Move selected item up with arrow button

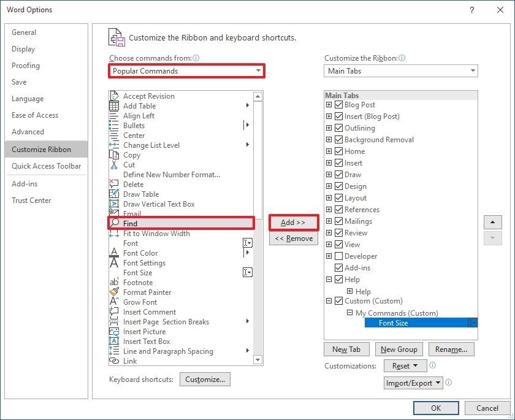coord(493,223)
